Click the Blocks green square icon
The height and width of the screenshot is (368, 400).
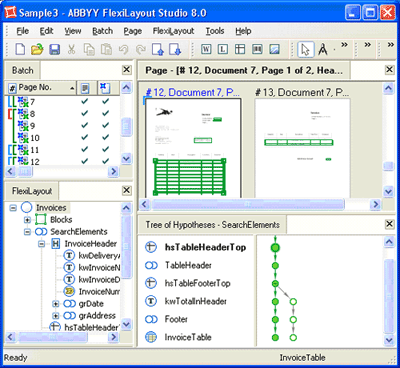41,220
